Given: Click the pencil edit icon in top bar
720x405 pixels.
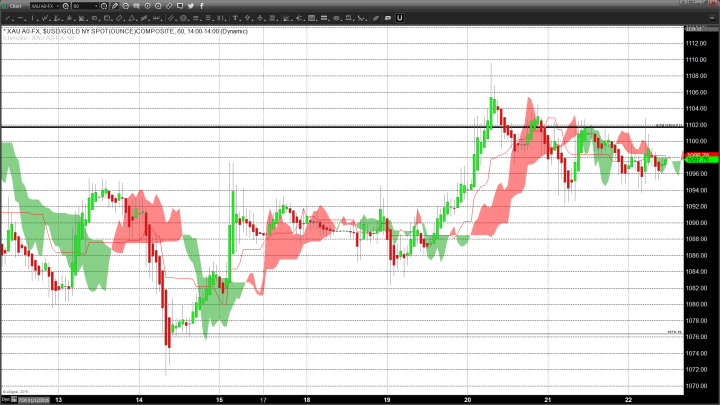Looking at the screenshot, I should [x=116, y=6].
